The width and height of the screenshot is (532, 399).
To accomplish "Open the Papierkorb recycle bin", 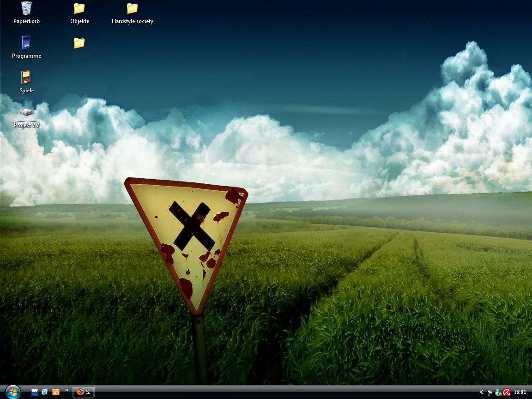I will (x=26, y=8).
